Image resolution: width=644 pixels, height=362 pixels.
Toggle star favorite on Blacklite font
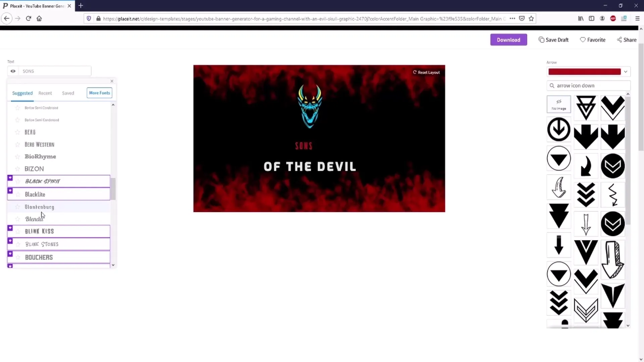tap(18, 194)
